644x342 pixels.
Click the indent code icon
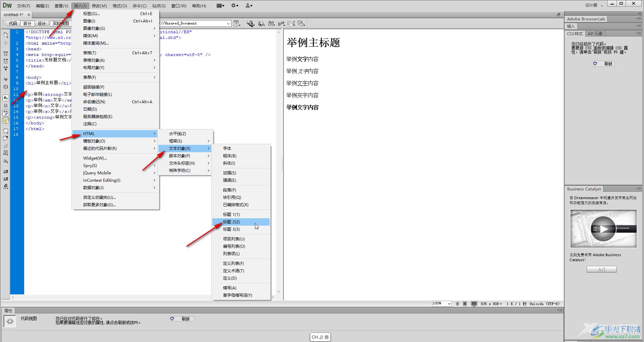[x=6, y=171]
